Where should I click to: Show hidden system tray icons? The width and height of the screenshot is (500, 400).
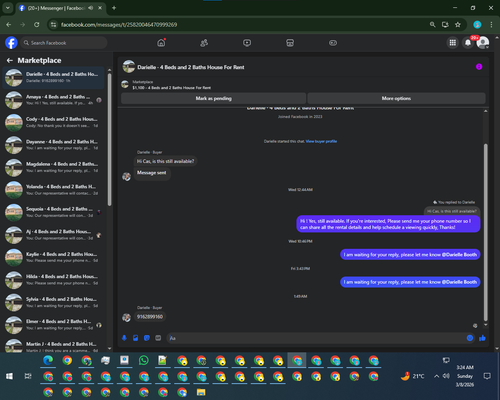click(x=436, y=376)
